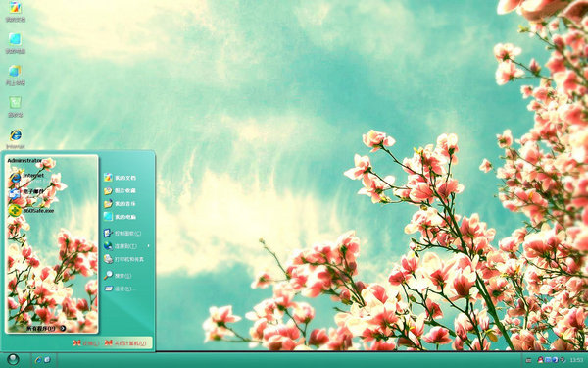The height and width of the screenshot is (368, 588).
Task: Open My Computer desktop icon
Action: click(16, 43)
